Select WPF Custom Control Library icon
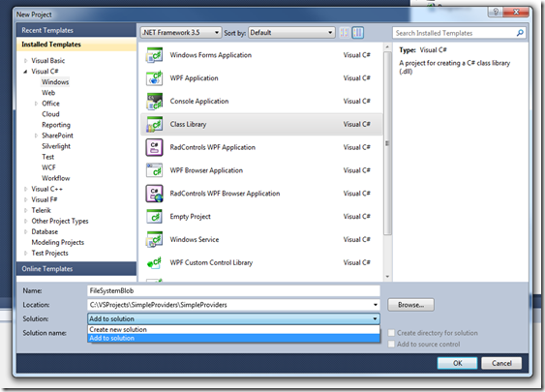The height and width of the screenshot is (392, 545). point(154,262)
